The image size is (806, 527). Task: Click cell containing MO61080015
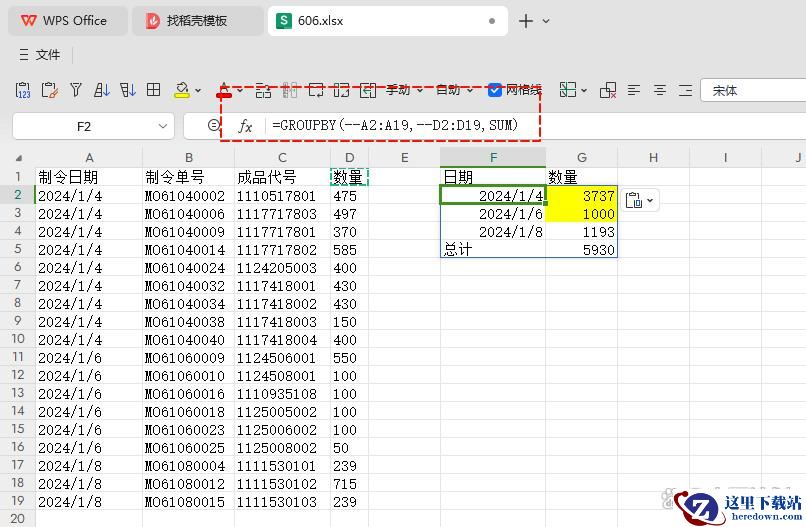point(188,502)
